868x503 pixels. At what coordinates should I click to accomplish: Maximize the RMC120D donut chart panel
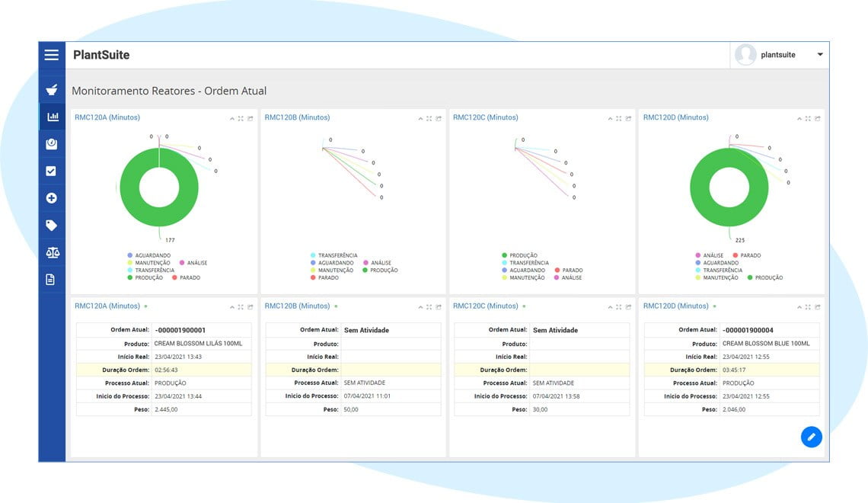[x=808, y=119]
